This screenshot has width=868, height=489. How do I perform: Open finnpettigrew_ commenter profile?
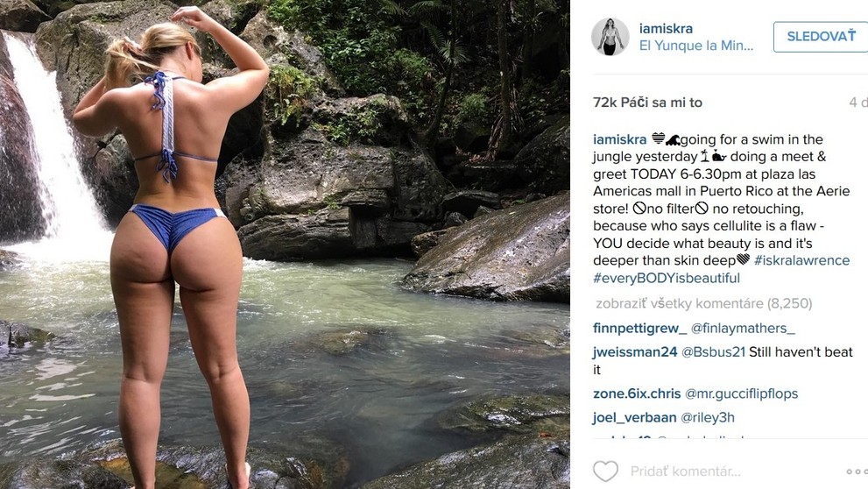[x=640, y=329]
